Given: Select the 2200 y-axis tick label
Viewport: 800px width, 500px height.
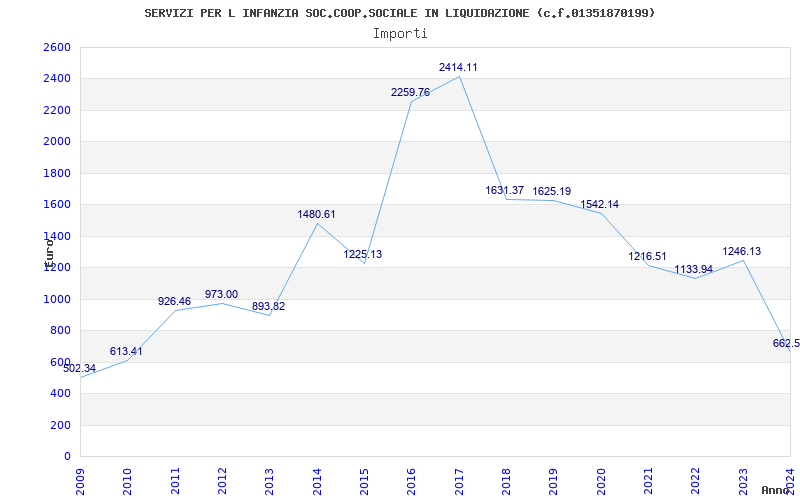Looking at the screenshot, I should pos(57,111).
